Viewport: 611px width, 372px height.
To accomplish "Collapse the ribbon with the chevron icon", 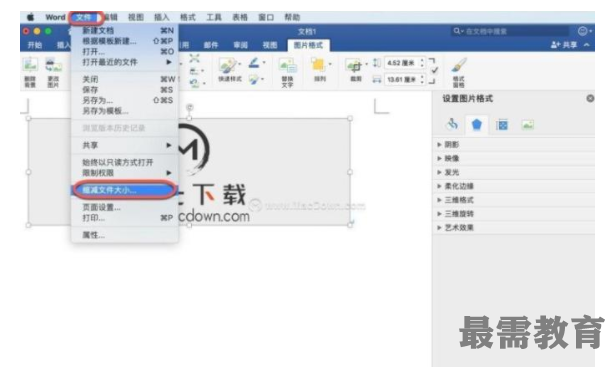I will coord(586,45).
